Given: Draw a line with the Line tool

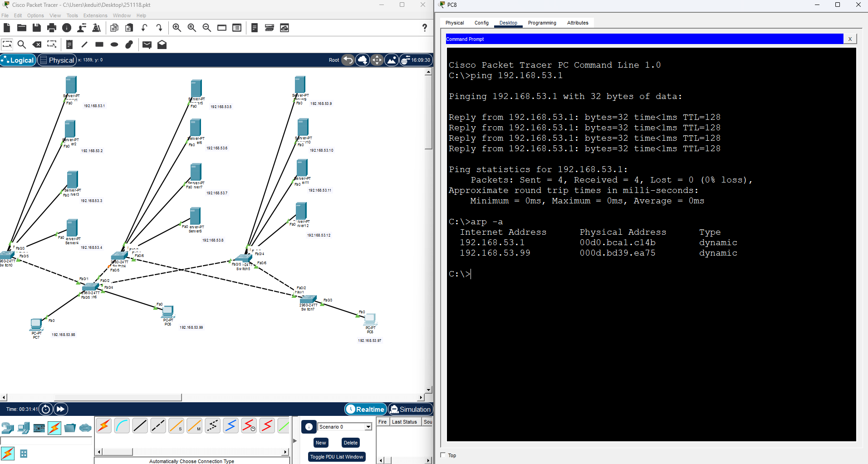Looking at the screenshot, I should coord(84,44).
